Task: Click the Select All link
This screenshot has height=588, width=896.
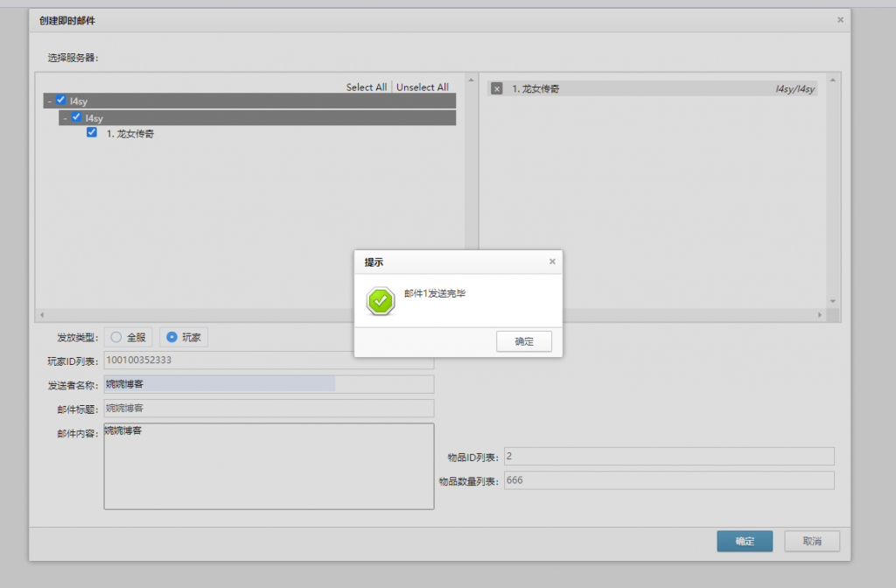Action: pyautogui.click(x=366, y=87)
